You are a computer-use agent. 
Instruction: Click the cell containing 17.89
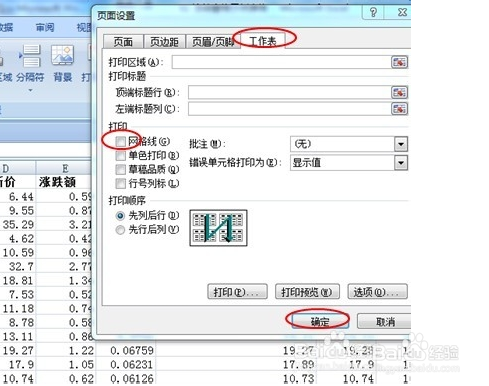point(299,364)
